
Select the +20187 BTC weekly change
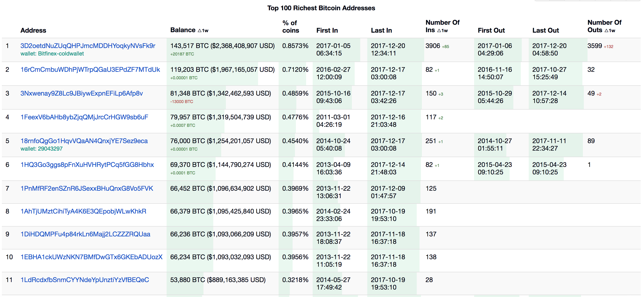[x=182, y=54]
